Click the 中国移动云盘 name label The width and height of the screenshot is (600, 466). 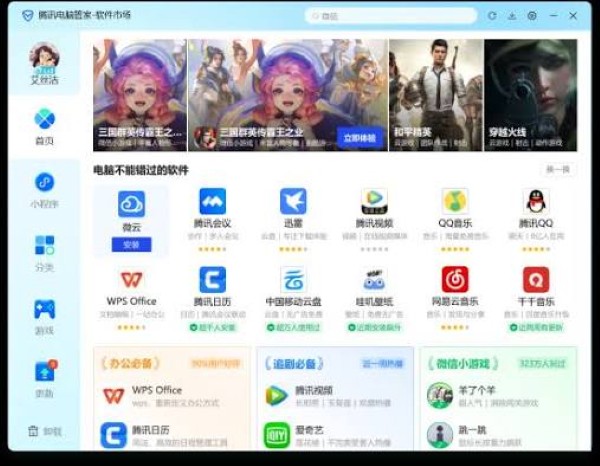[x=293, y=302]
